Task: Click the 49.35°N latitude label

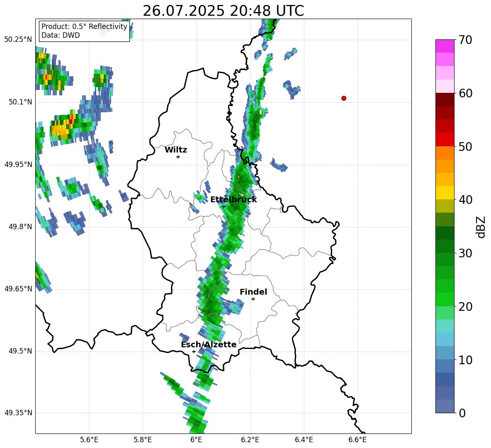Action: coord(18,413)
